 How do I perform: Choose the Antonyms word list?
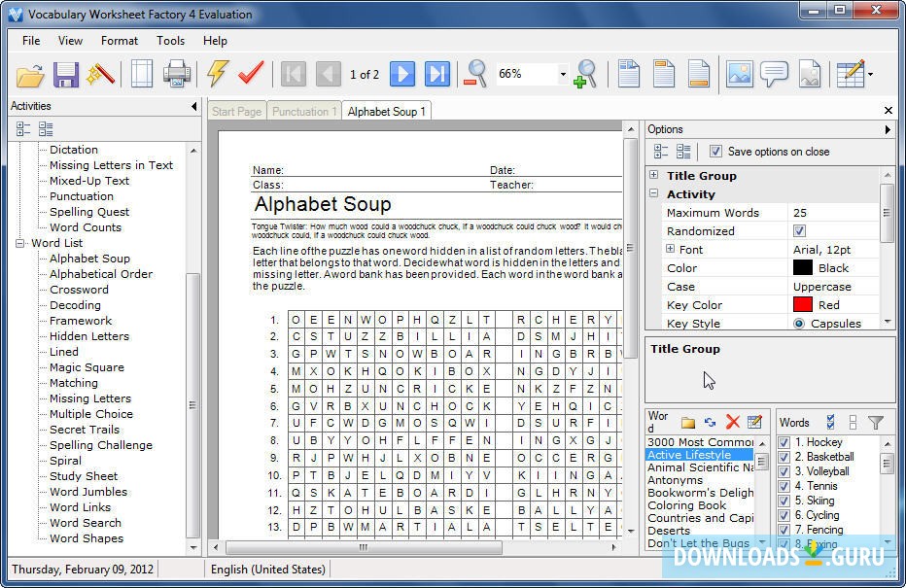coord(675,480)
